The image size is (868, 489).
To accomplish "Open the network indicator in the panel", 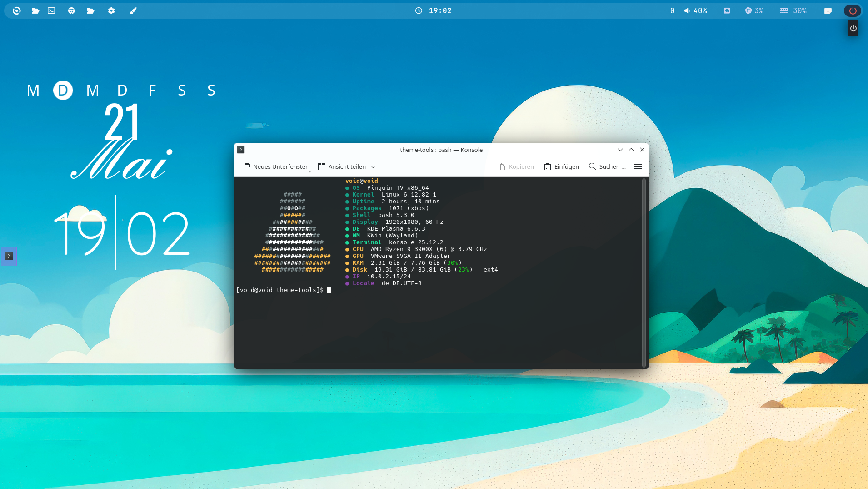I will pyautogui.click(x=727, y=10).
